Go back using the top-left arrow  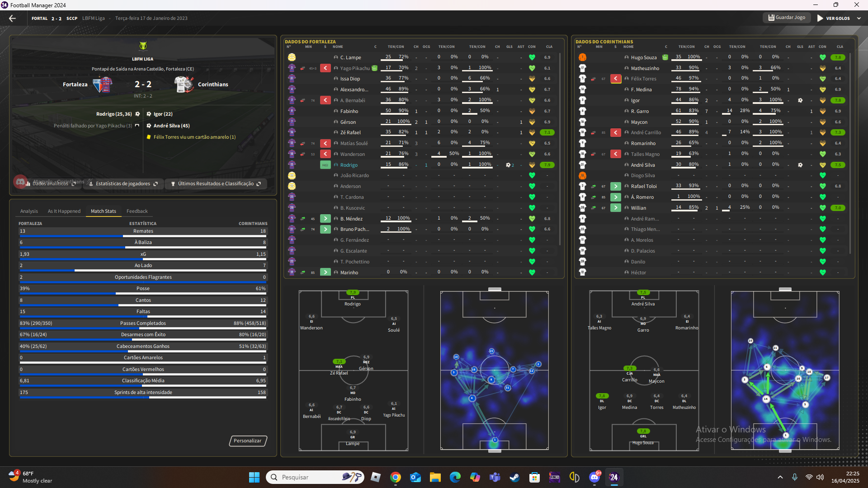click(x=12, y=19)
